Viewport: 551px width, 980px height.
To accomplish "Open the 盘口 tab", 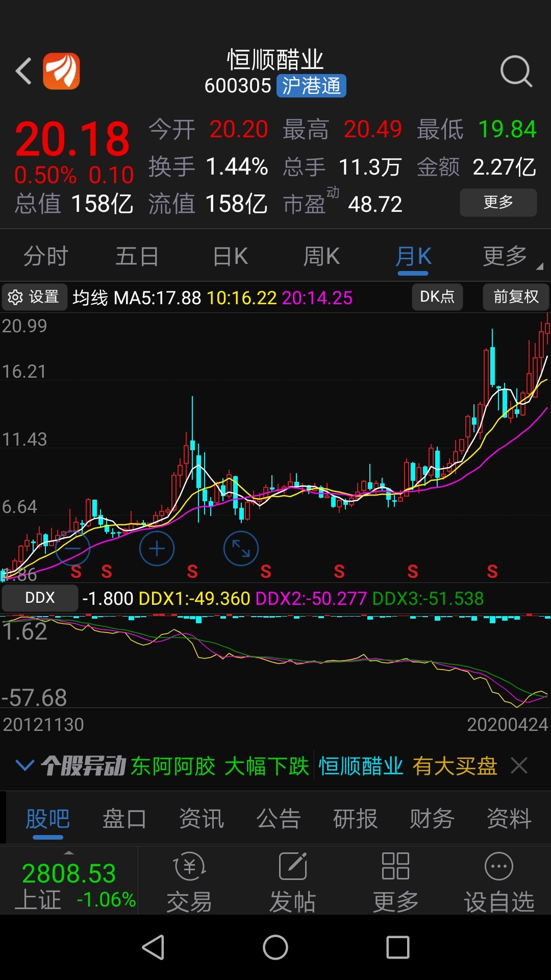I will click(x=124, y=819).
